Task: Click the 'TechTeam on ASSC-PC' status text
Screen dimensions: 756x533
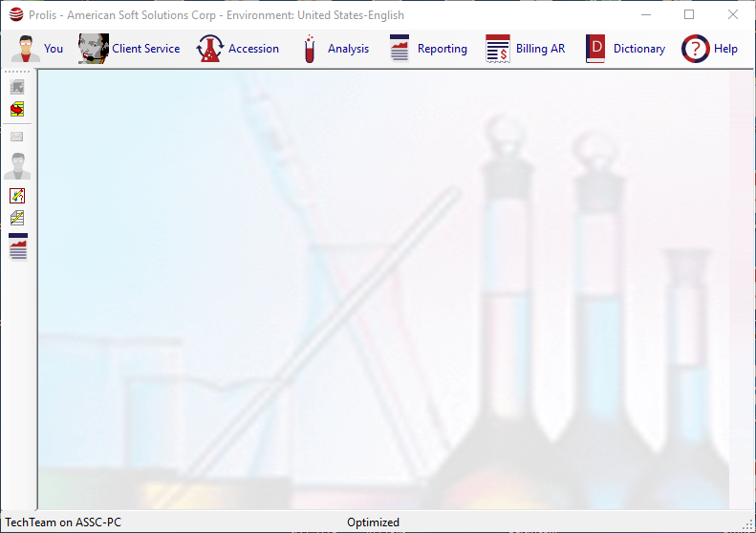Action: (x=63, y=522)
